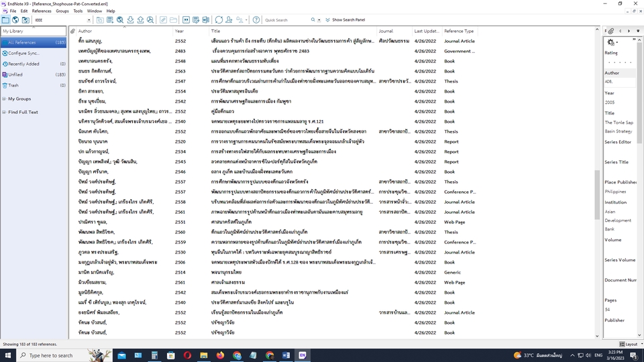Click Sync Library circular arrows icon
644x362 pixels.
coord(219,19)
